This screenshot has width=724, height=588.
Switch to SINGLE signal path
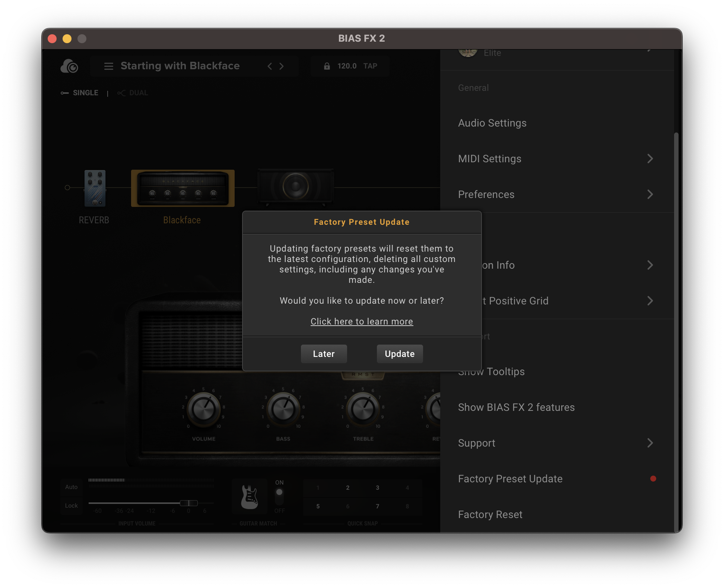click(x=80, y=93)
